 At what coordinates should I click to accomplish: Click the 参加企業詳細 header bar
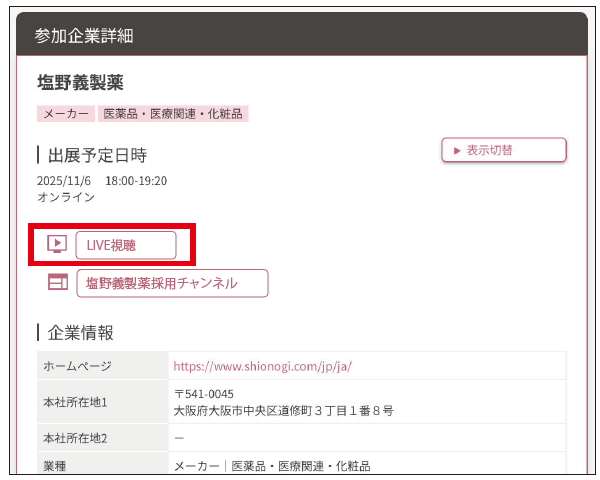[301, 36]
